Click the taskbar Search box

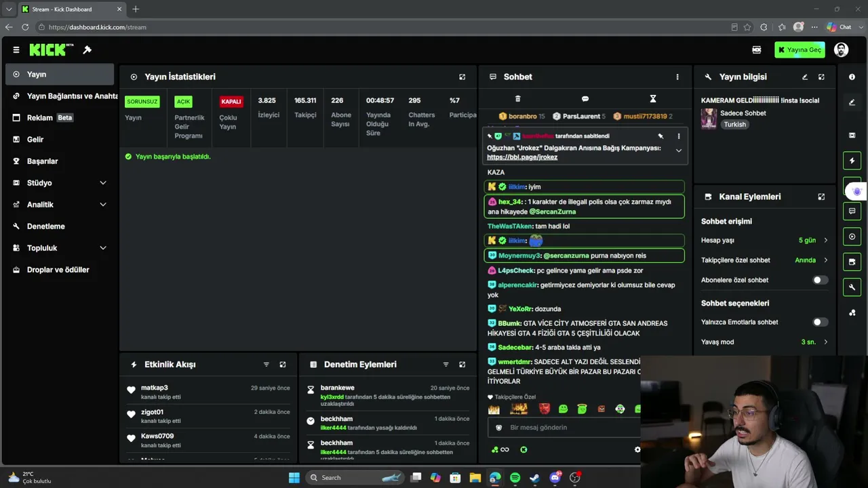point(355,478)
